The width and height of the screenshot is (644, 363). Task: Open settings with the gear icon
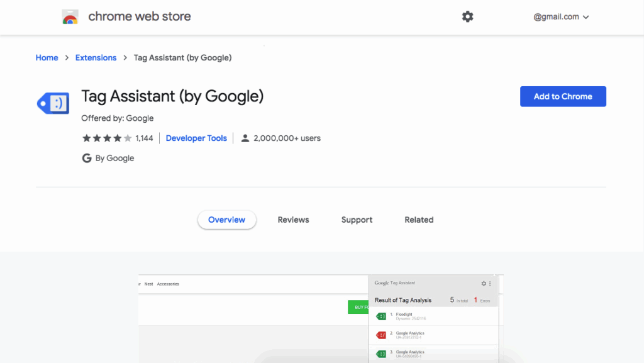[467, 16]
